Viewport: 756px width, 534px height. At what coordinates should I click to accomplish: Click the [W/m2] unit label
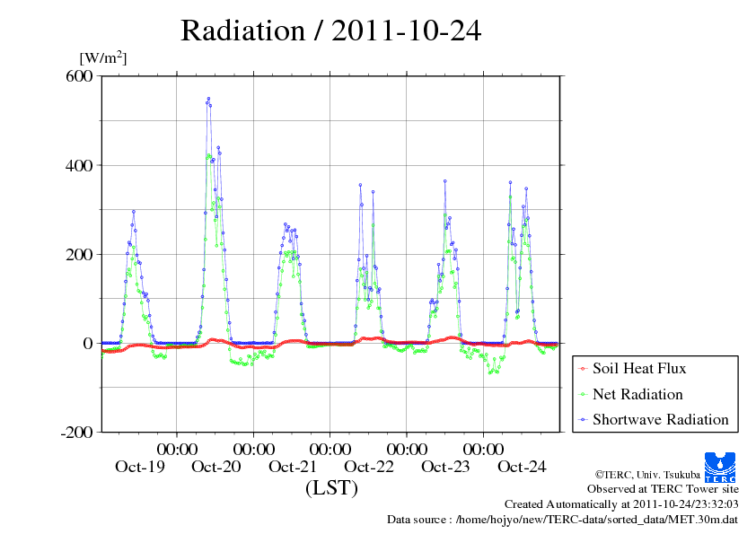(x=102, y=57)
